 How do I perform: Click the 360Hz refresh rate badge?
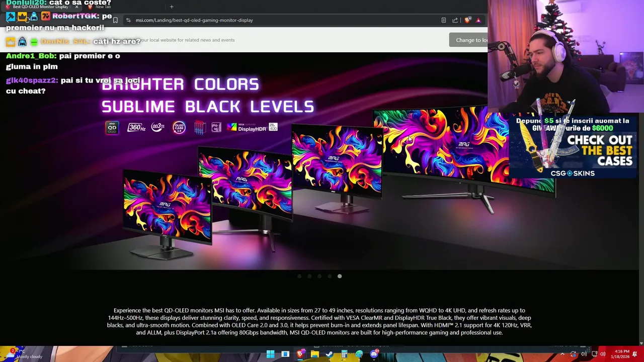[136, 128]
